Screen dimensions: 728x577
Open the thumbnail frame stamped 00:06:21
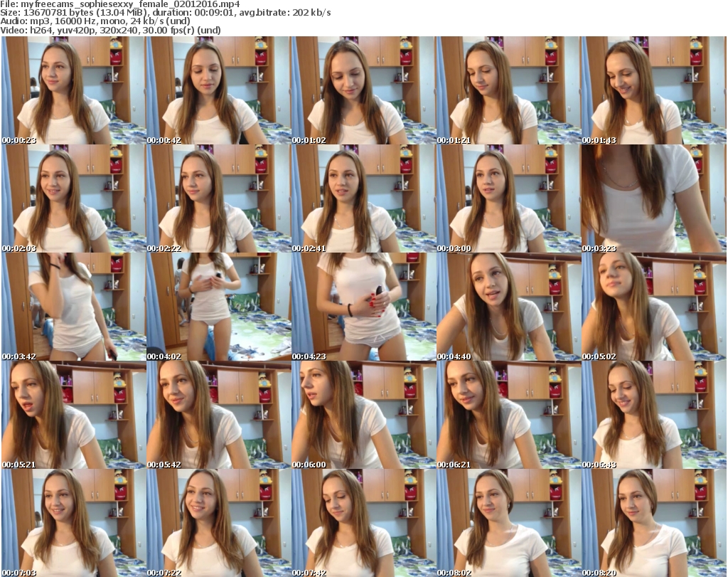pyautogui.click(x=509, y=415)
